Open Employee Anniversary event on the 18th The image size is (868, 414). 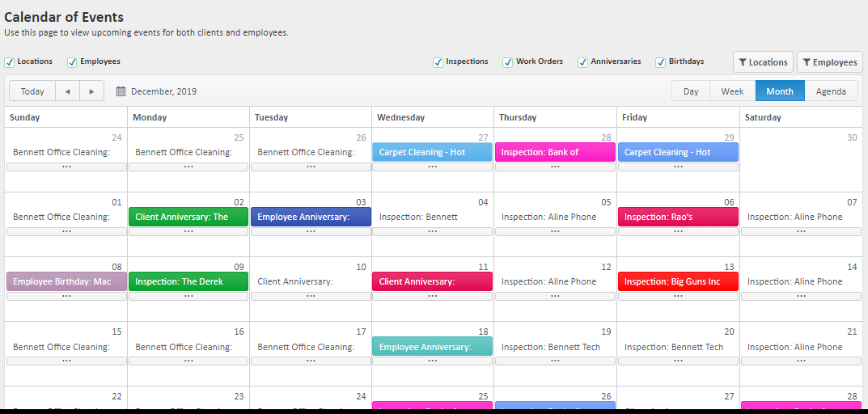click(432, 346)
